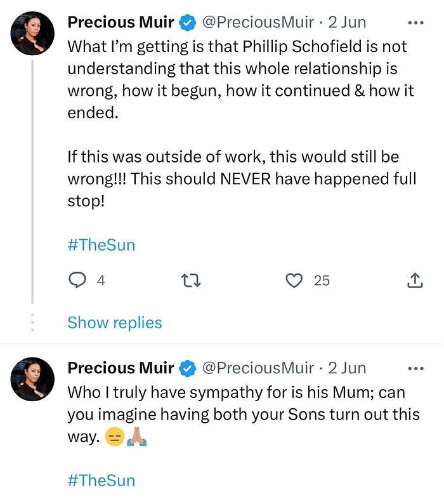Open @PreciousMuir handle on the second tweet
The image size is (444, 504).
[258, 368]
